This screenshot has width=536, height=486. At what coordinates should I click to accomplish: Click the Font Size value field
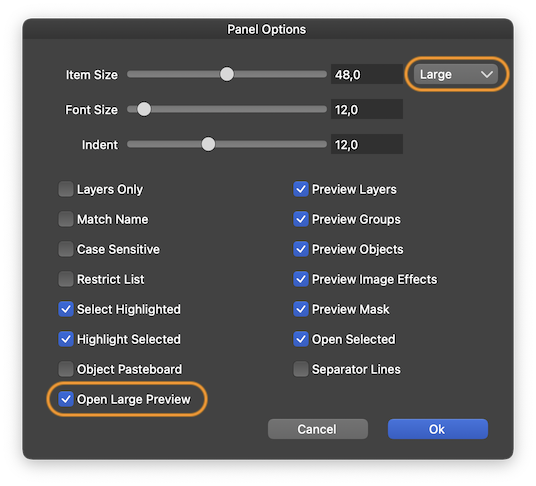(x=367, y=109)
